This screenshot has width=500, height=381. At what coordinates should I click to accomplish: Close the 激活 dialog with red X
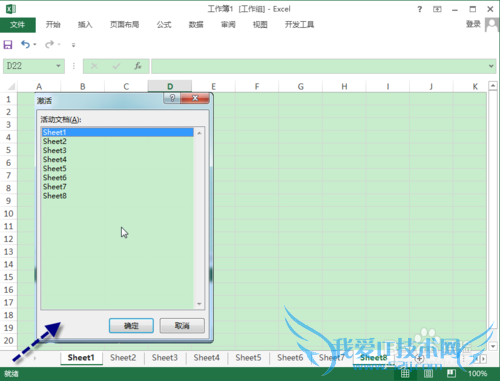click(x=195, y=98)
